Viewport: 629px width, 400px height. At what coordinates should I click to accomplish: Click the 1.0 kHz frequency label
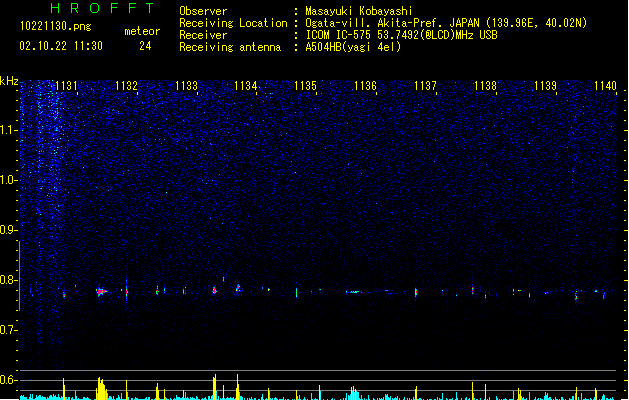[x=8, y=180]
